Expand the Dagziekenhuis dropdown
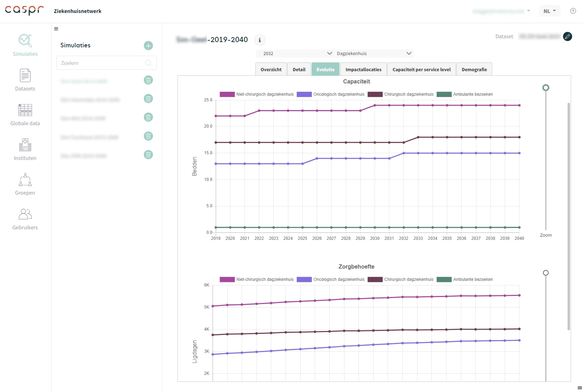583x392 pixels. pyautogui.click(x=374, y=54)
